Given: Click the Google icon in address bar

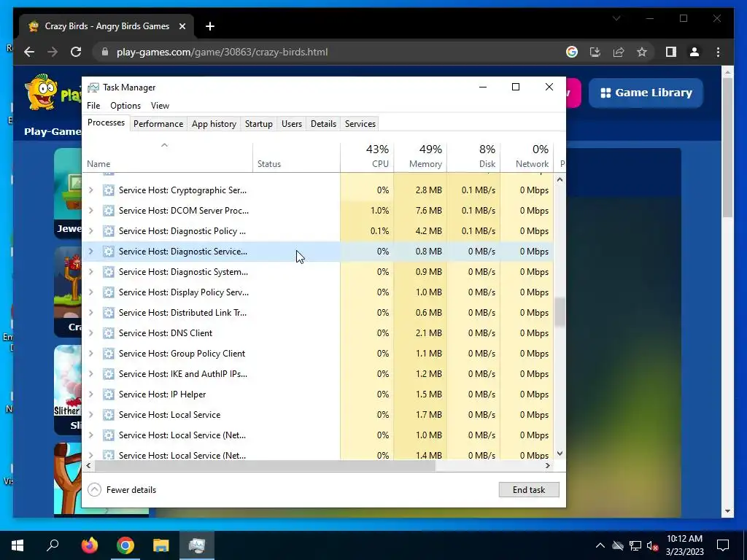Looking at the screenshot, I should (x=572, y=52).
